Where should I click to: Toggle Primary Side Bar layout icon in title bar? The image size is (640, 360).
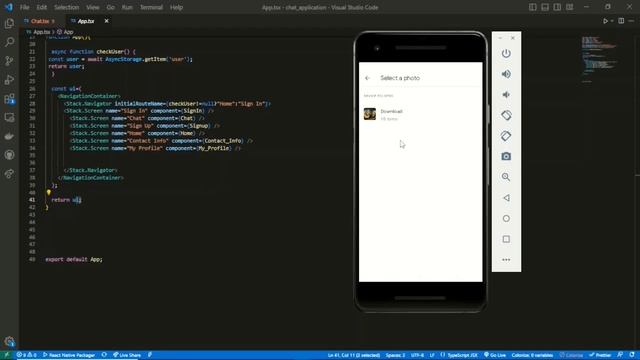[x=533, y=7]
